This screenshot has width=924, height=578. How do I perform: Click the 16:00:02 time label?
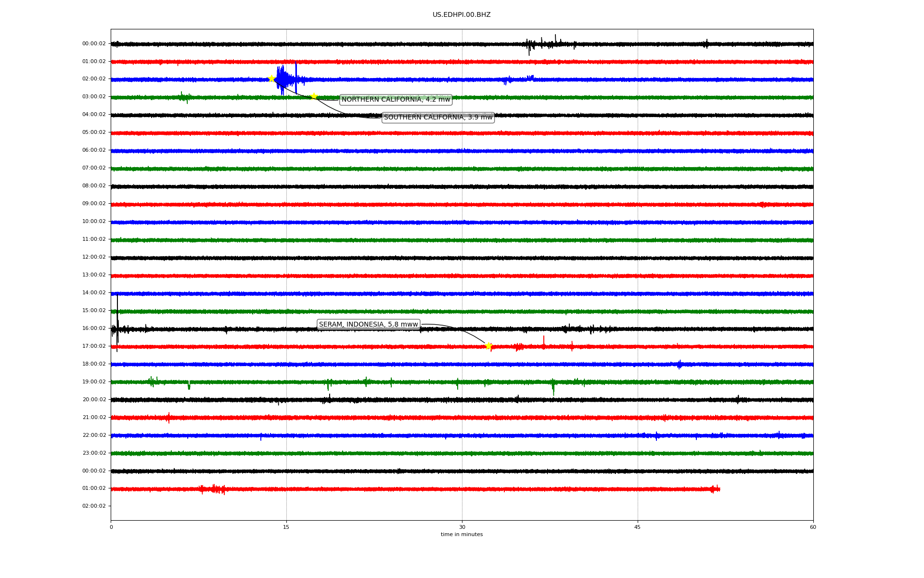point(94,328)
